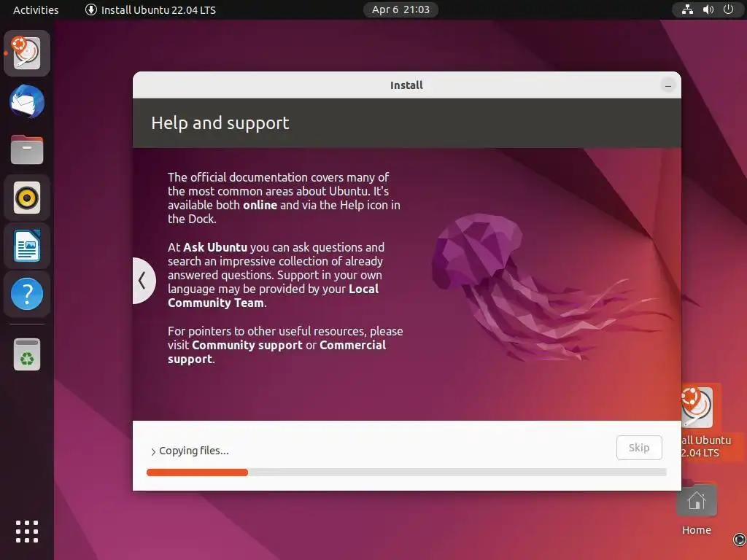Viewport: 747px width, 560px height.
Task: Minimize the Install window
Action: [668, 86]
